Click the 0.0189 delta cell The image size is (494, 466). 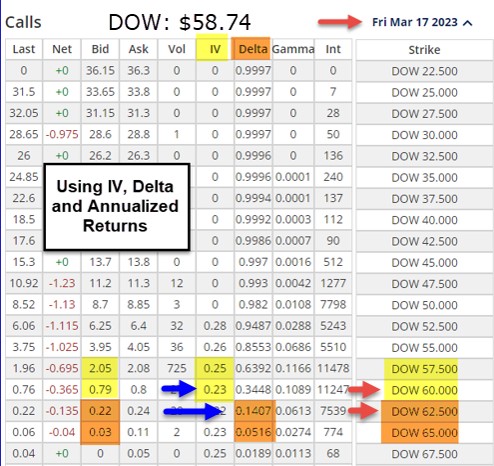tap(253, 453)
